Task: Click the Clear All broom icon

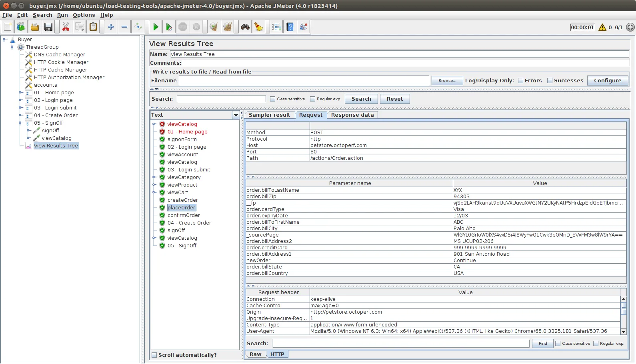Action: pyautogui.click(x=227, y=27)
